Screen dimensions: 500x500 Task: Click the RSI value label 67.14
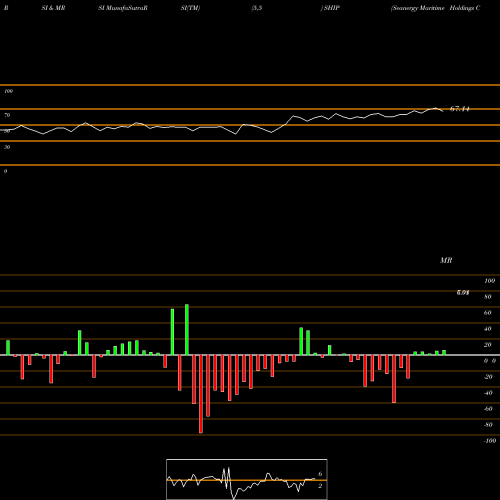click(459, 109)
